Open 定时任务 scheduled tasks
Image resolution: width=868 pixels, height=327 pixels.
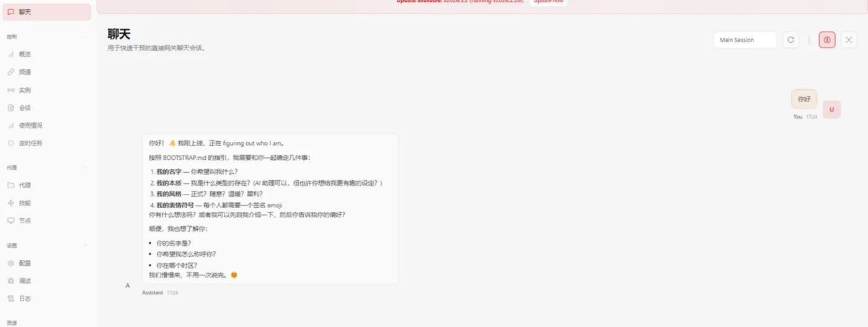coord(47,144)
